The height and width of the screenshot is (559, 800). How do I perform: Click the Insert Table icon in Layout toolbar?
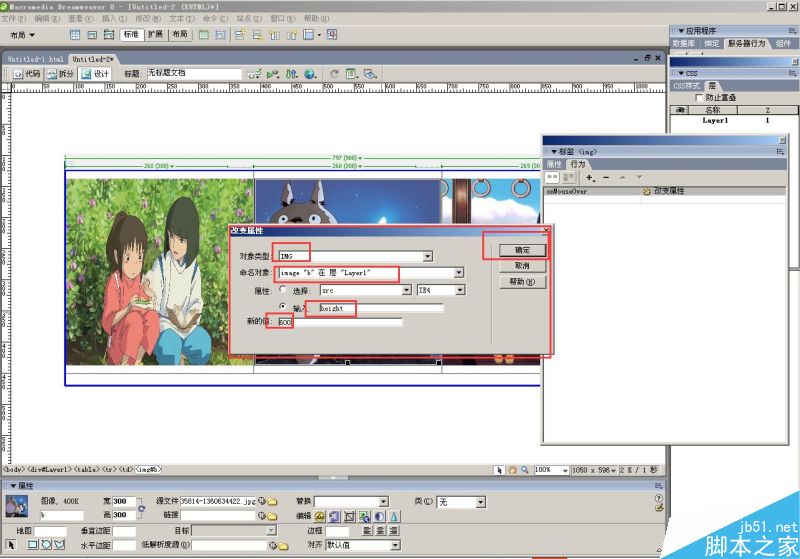click(x=75, y=35)
